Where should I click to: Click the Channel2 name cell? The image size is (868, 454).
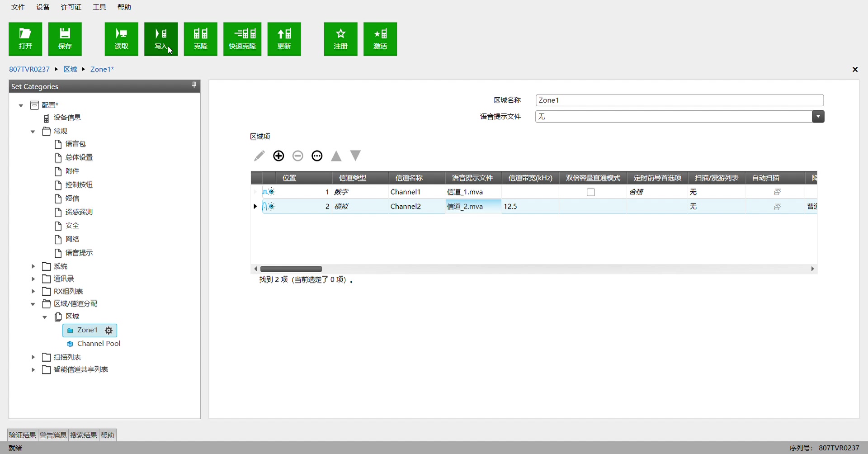(417, 207)
